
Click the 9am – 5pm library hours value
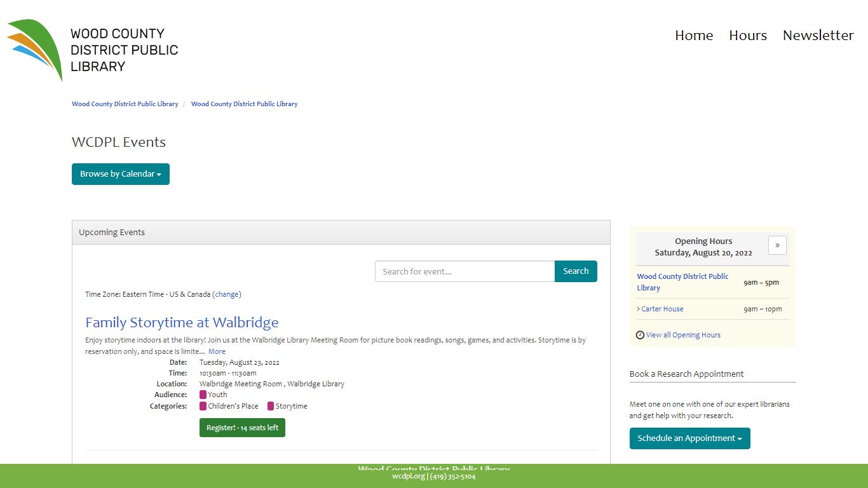click(x=761, y=282)
